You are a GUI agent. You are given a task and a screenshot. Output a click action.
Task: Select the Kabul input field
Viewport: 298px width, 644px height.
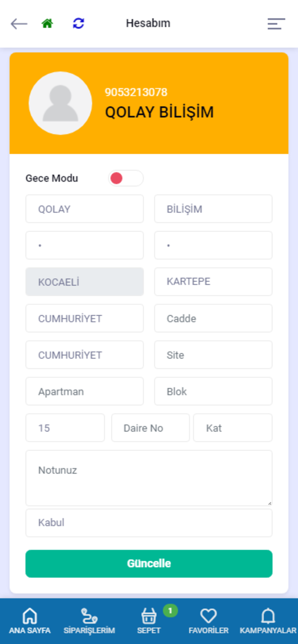tap(149, 523)
